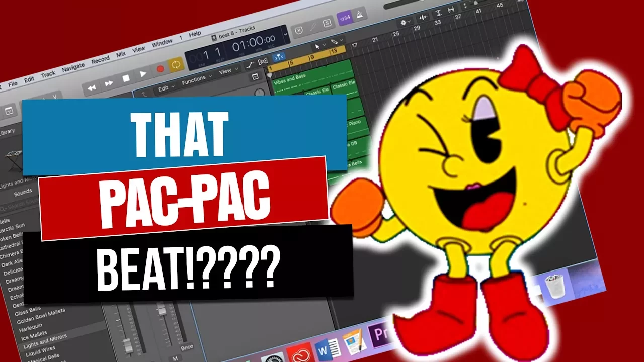Start playback with the Play button
644x362 pixels.
[143, 74]
